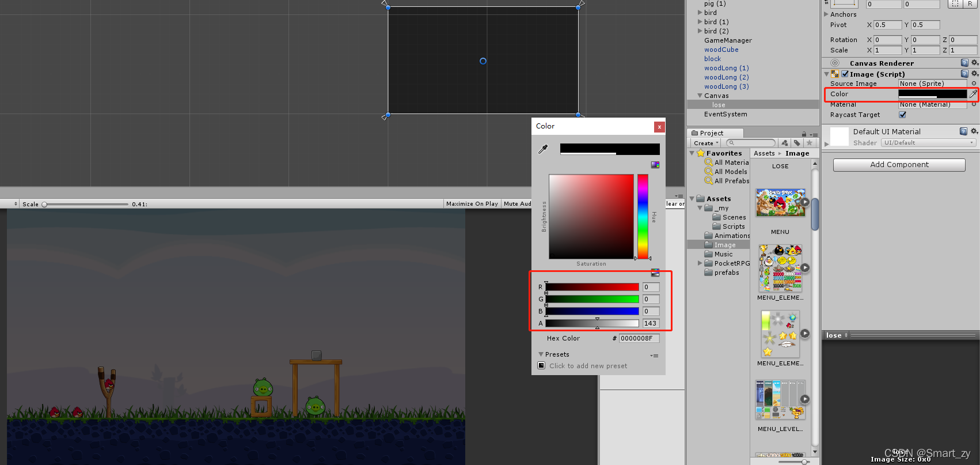The image size is (980, 465).
Task: Select GameManager in the Hierarchy
Action: [x=728, y=40]
